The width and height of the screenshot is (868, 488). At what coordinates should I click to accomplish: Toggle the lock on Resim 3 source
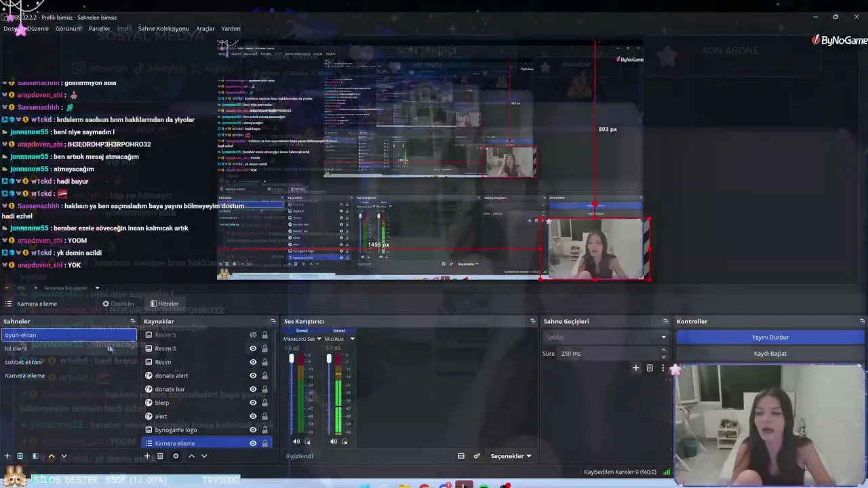click(264, 348)
